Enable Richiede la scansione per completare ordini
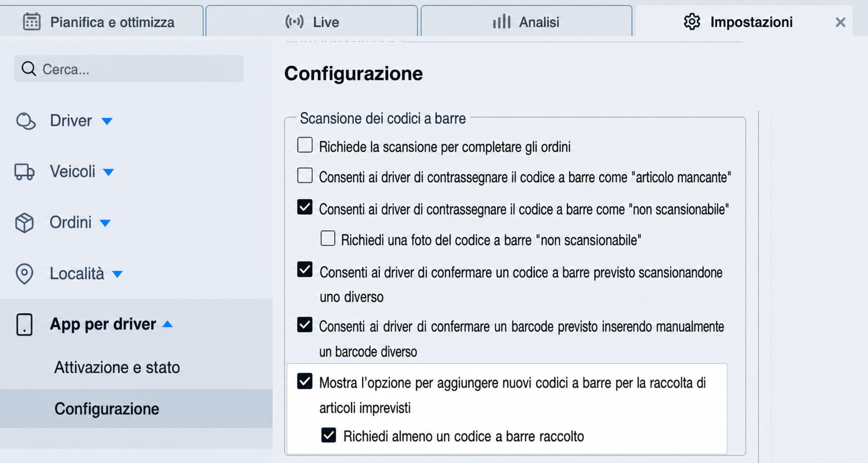Image resolution: width=868 pixels, height=463 pixels. pyautogui.click(x=305, y=145)
